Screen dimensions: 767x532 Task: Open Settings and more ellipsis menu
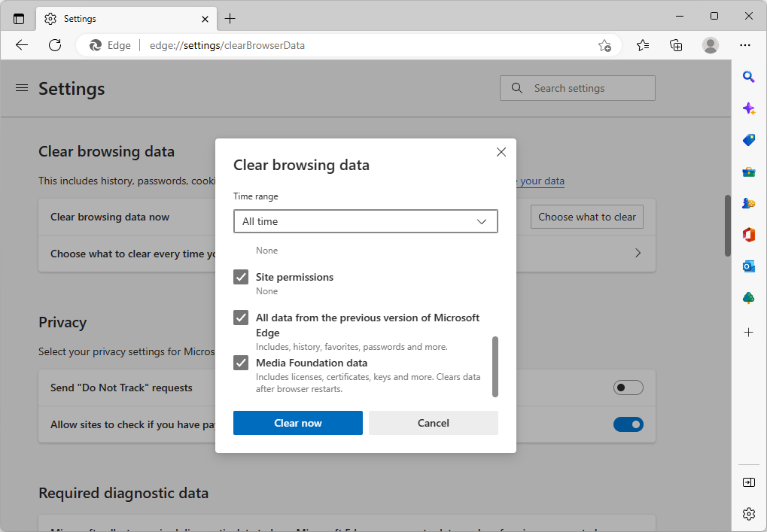745,45
